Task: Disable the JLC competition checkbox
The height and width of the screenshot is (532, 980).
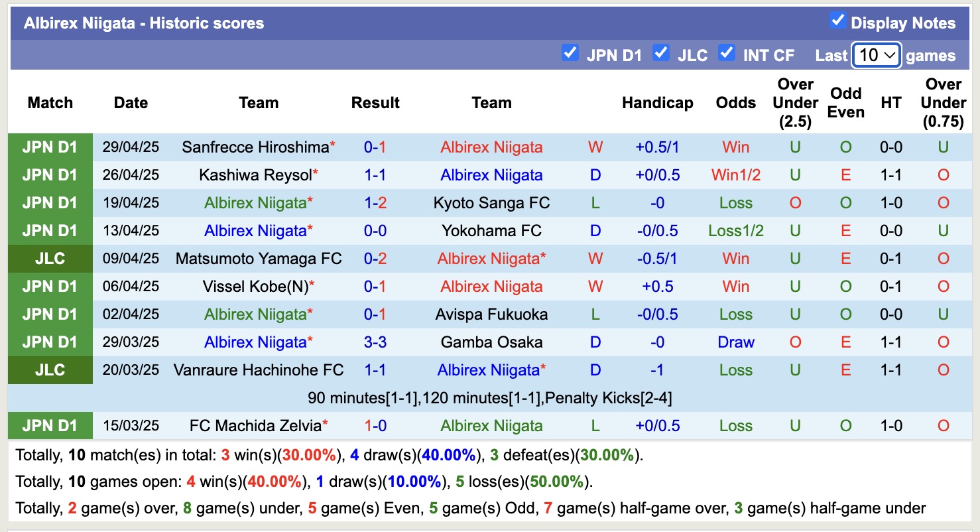Action: [x=660, y=54]
